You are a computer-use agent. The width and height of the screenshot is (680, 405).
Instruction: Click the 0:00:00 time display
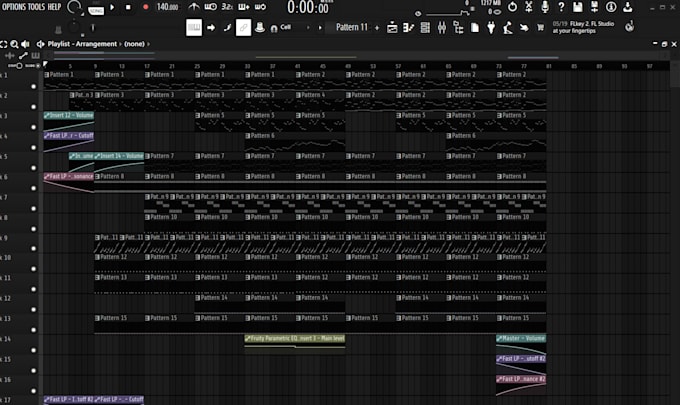coord(308,7)
